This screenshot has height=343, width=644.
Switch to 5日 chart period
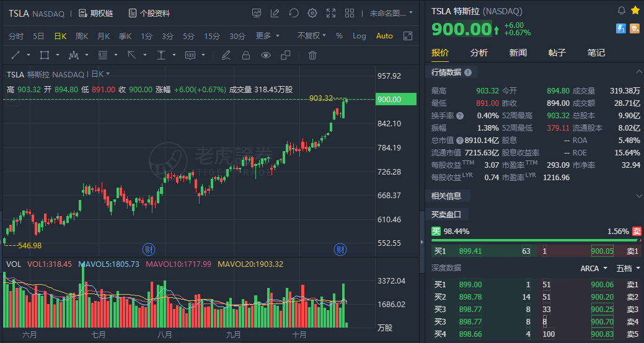click(38, 36)
